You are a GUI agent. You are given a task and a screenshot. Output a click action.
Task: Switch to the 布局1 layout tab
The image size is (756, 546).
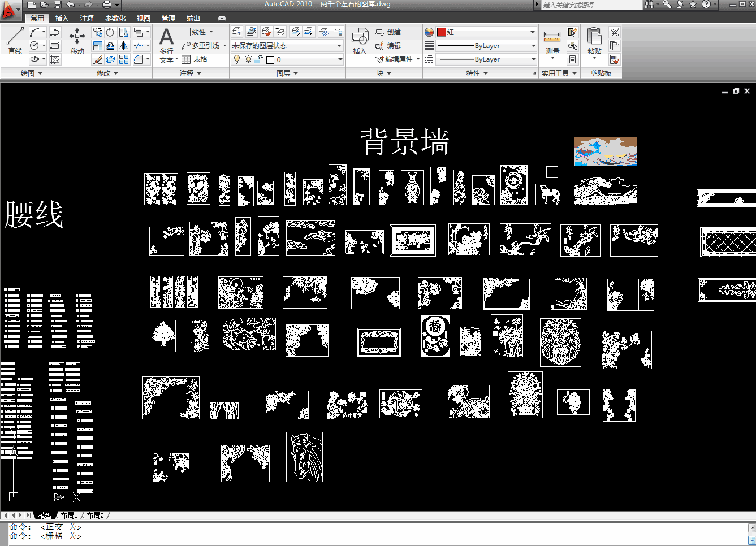pyautogui.click(x=69, y=515)
